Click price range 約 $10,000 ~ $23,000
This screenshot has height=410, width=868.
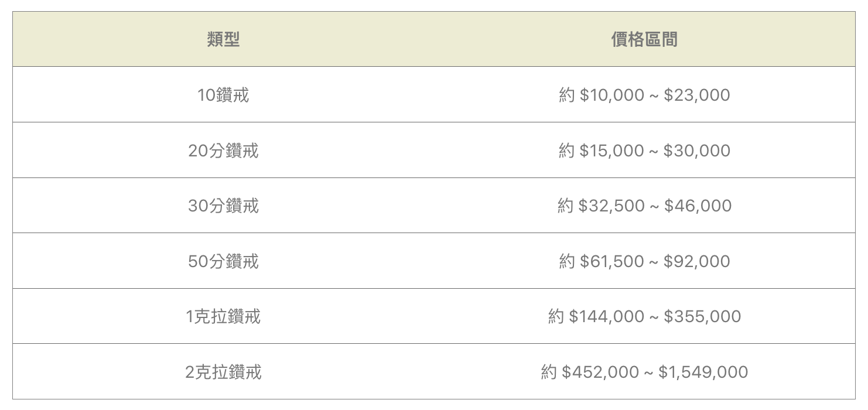click(644, 95)
